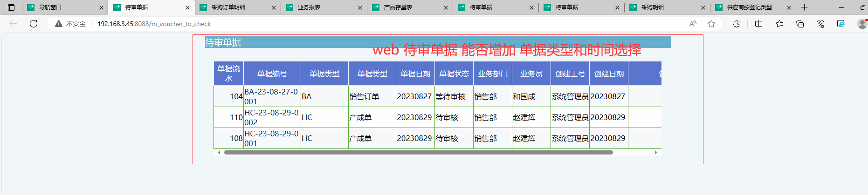Click the Read aloud icon
Image resolution: width=868 pixels, height=195 pixels.
pyautogui.click(x=693, y=24)
